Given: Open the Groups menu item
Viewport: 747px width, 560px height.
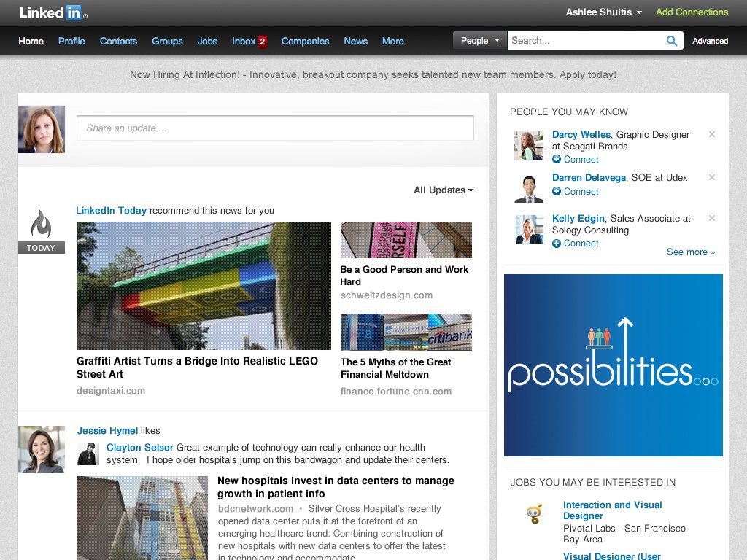Looking at the screenshot, I should (x=167, y=42).
